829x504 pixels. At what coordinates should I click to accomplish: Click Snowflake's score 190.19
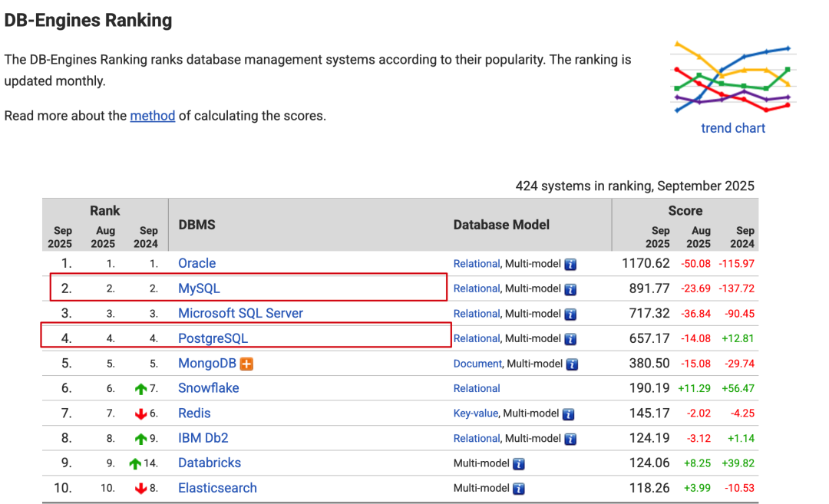pyautogui.click(x=649, y=388)
